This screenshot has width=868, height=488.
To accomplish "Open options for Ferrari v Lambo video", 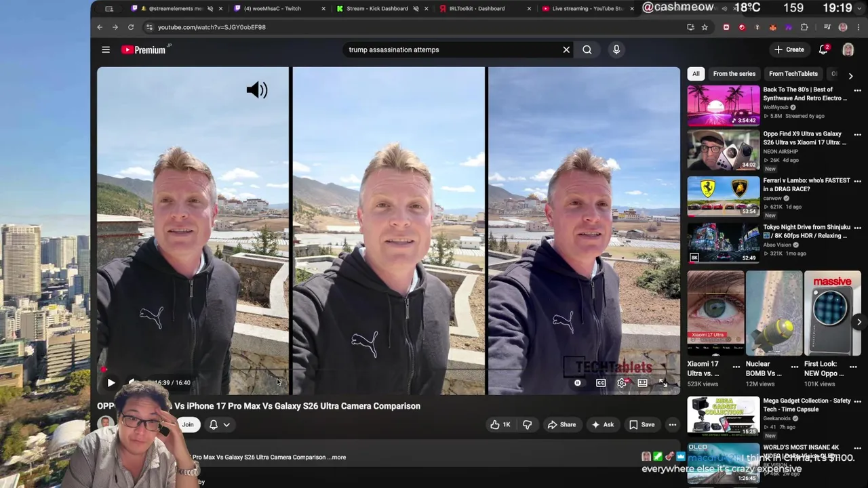I will tap(857, 182).
